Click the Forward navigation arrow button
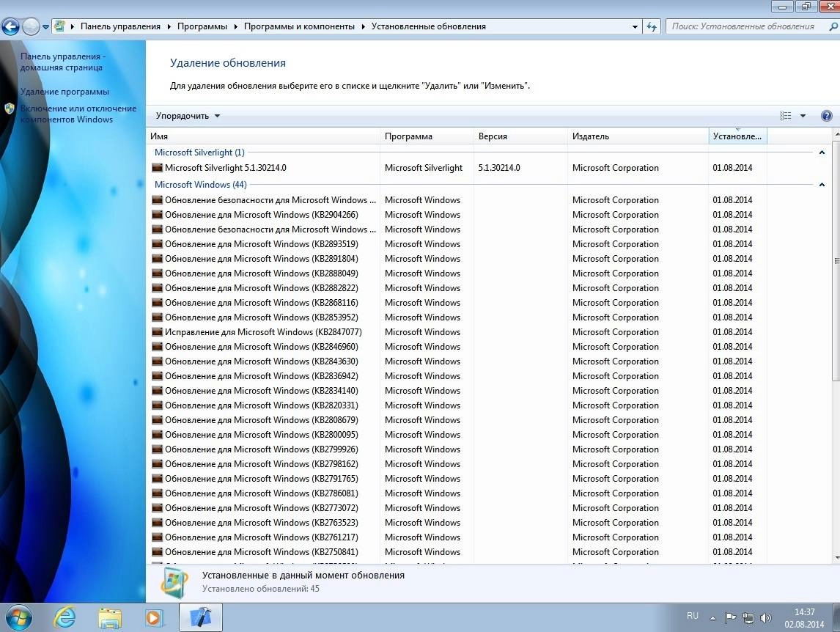 pyautogui.click(x=31, y=26)
